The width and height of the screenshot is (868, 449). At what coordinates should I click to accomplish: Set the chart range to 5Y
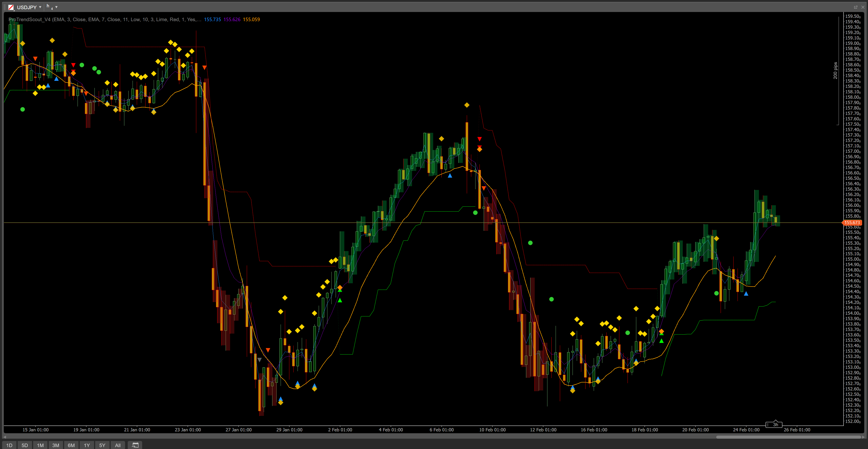(102, 445)
